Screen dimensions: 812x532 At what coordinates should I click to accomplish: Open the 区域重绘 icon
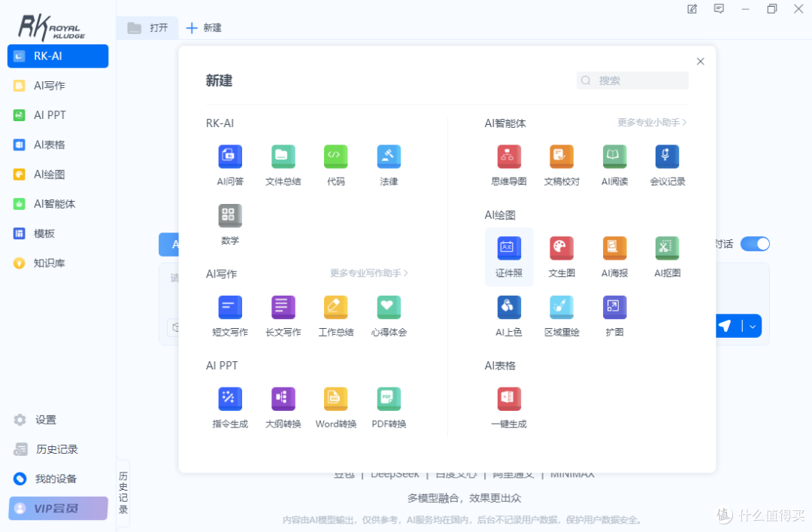click(562, 308)
